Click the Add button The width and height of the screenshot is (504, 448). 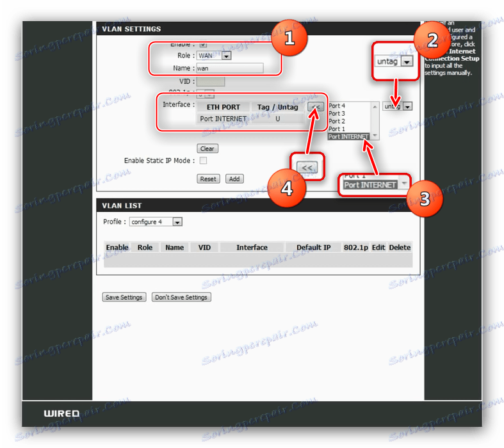tap(234, 179)
